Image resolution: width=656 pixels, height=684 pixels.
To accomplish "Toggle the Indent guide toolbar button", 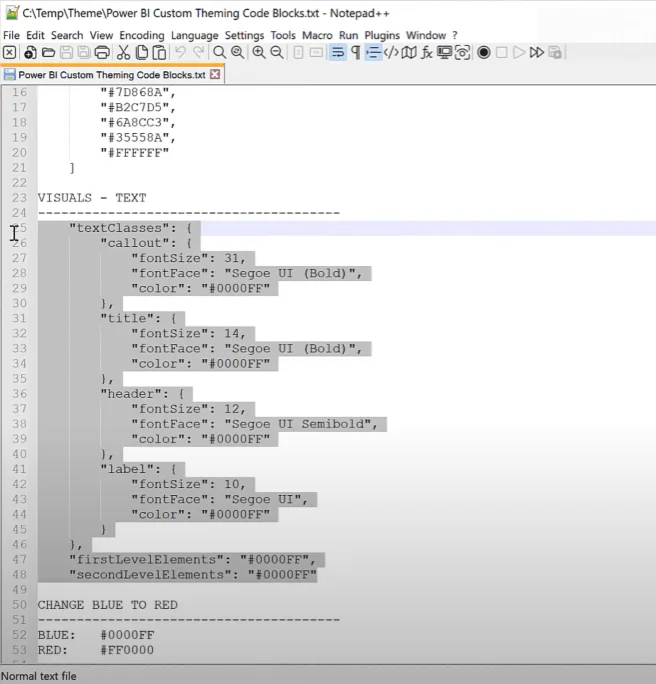I will pos(373,53).
